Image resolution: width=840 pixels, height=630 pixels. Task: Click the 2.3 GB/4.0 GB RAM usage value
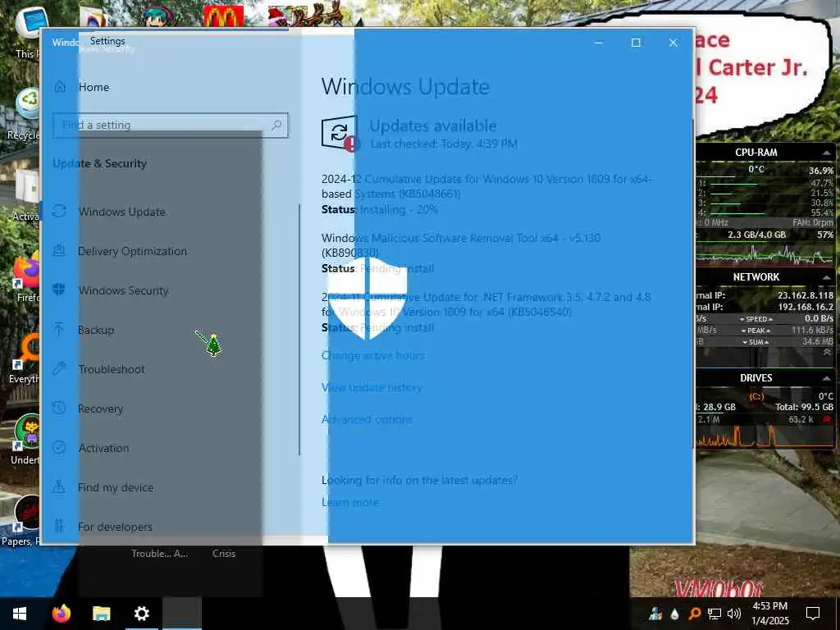point(756,235)
